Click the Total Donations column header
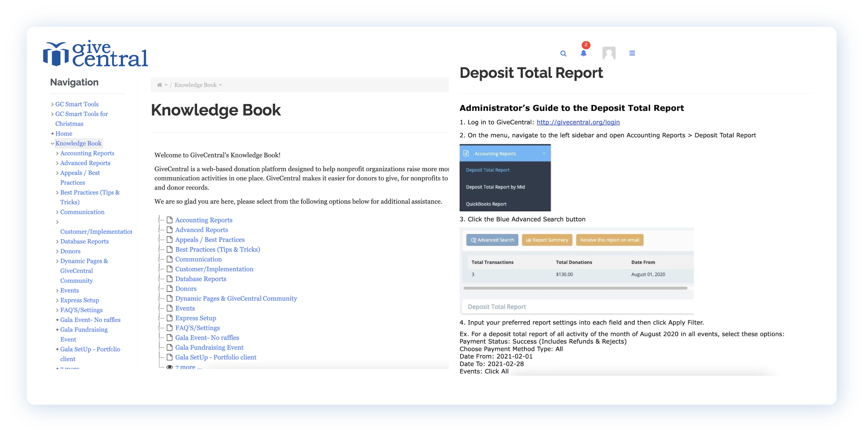The width and height of the screenshot is (868, 436). coord(574,262)
